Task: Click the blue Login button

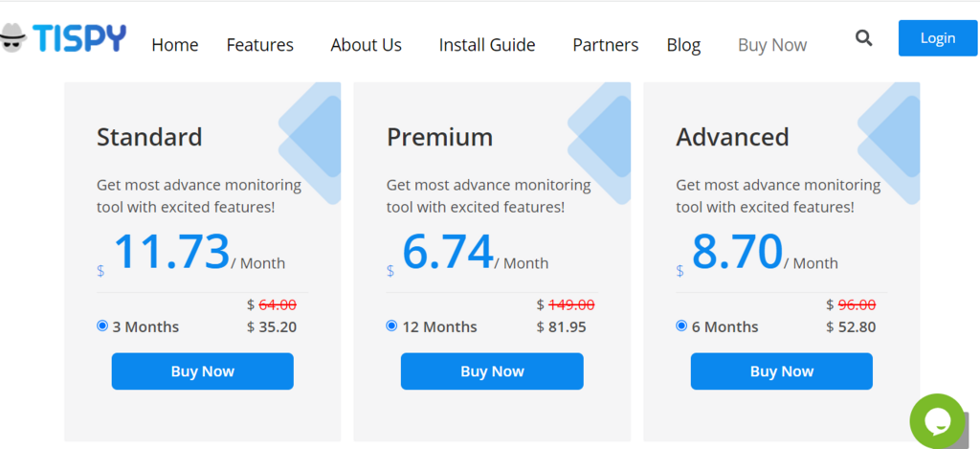Action: [x=938, y=38]
